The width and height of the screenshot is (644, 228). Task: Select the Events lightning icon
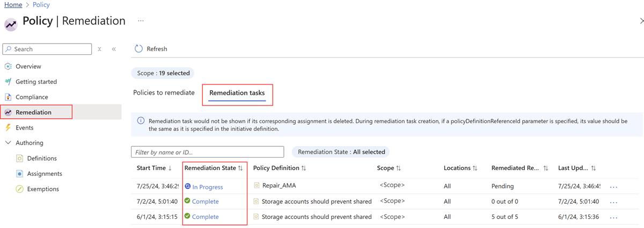(x=8, y=127)
